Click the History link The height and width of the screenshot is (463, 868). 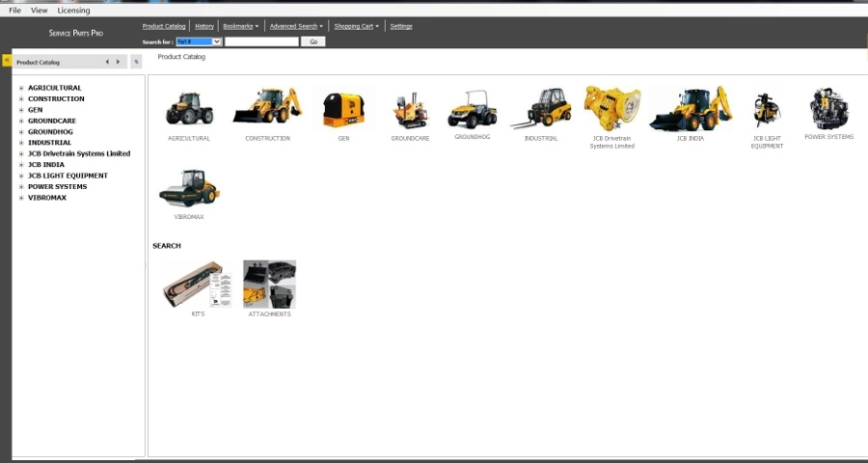pyautogui.click(x=204, y=26)
